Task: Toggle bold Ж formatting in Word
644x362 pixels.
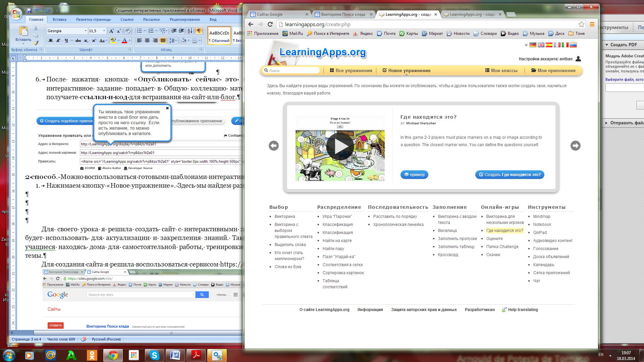Action: click(x=51, y=41)
